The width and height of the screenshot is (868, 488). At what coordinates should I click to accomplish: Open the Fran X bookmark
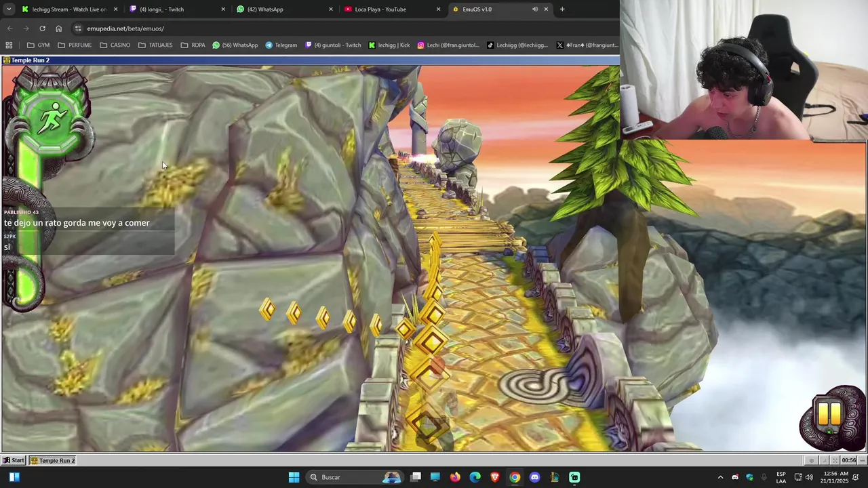coord(587,45)
